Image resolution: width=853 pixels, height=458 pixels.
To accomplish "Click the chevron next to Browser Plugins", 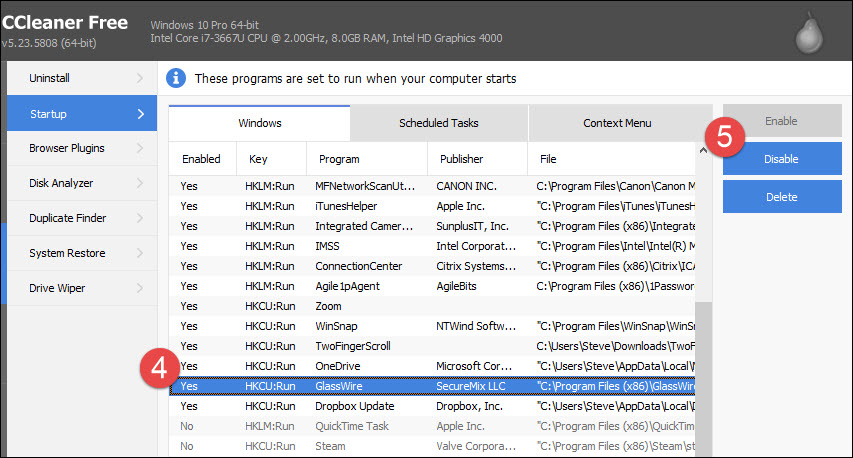I will tap(140, 148).
